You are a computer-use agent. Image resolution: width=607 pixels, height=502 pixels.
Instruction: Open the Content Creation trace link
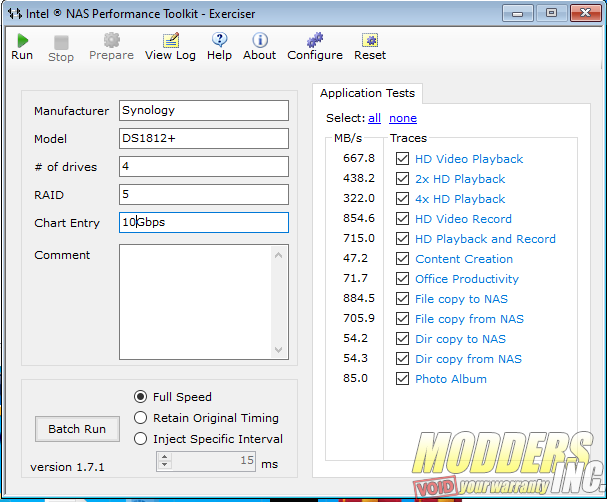click(x=464, y=259)
